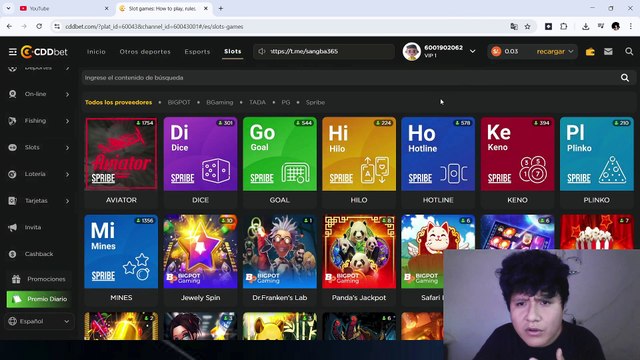
Task: Click the header search magnifier icon
Action: pos(629,51)
